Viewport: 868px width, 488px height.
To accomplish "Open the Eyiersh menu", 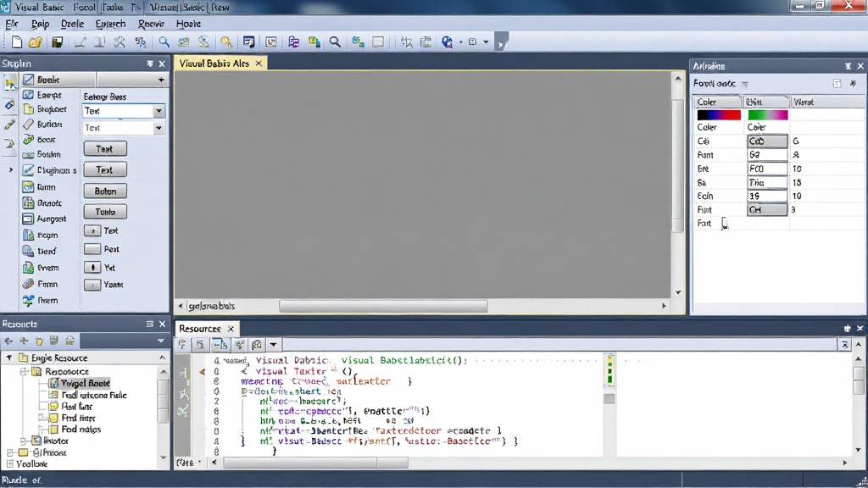I will 111,24.
